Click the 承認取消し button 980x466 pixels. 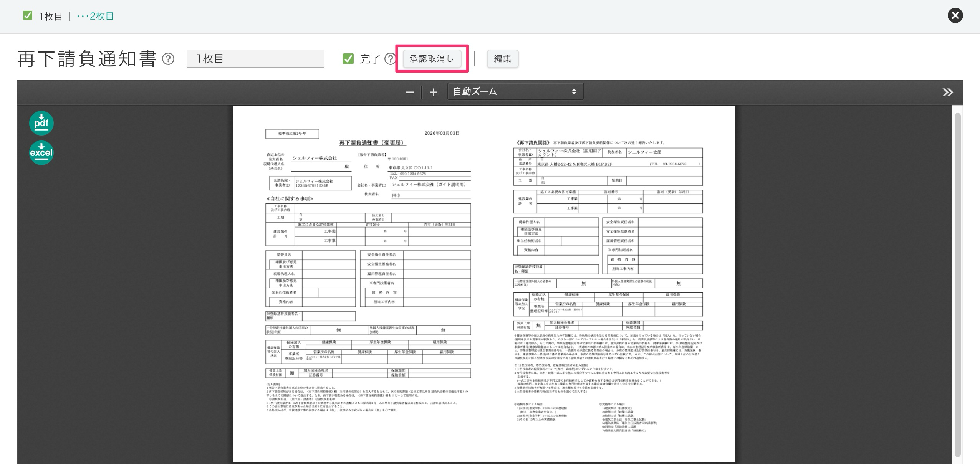[x=432, y=59]
